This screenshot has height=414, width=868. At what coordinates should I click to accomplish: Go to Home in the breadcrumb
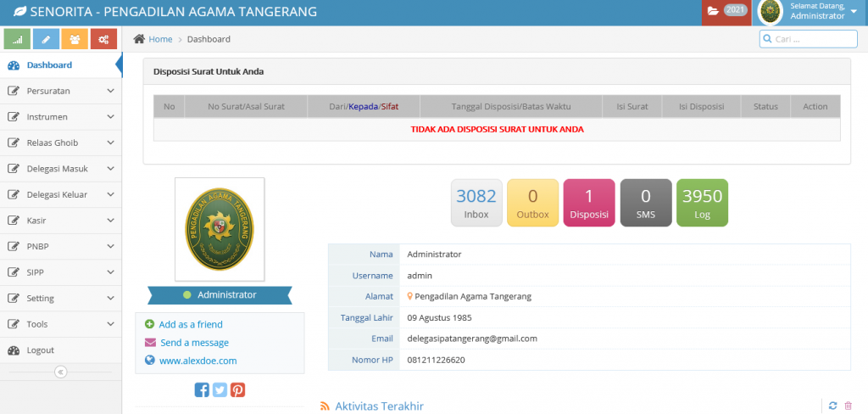point(159,39)
